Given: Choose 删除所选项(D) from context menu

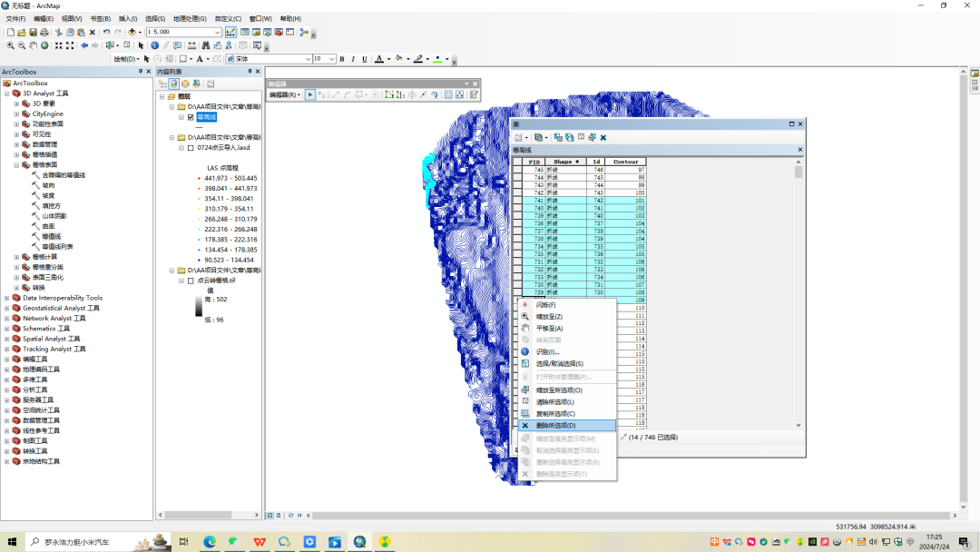Looking at the screenshot, I should click(567, 426).
